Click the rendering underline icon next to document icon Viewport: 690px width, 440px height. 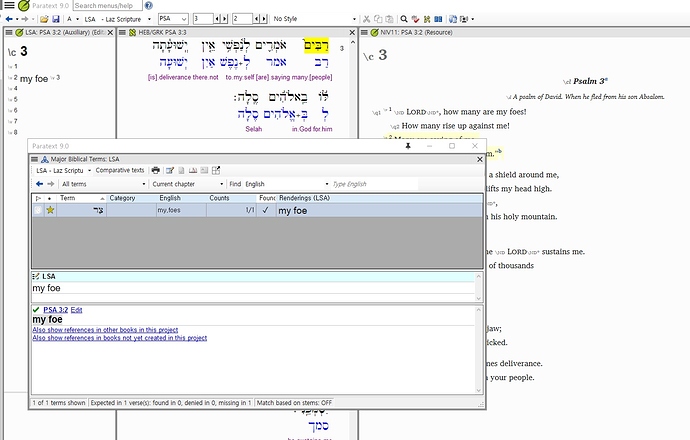coord(193,170)
